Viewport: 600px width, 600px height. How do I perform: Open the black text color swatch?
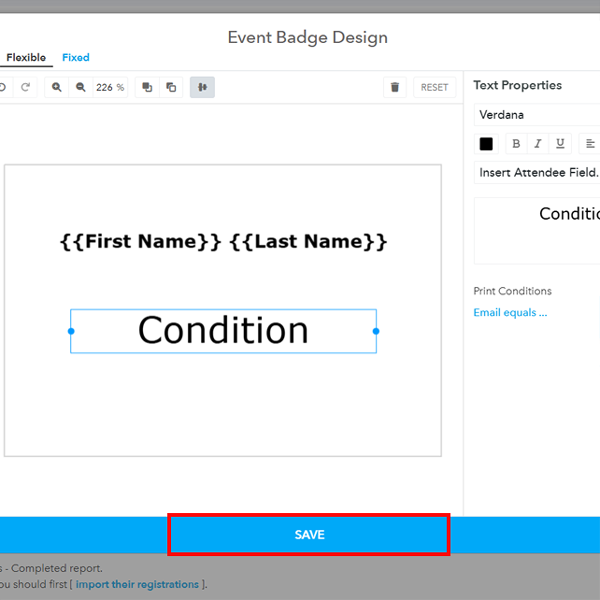click(486, 143)
